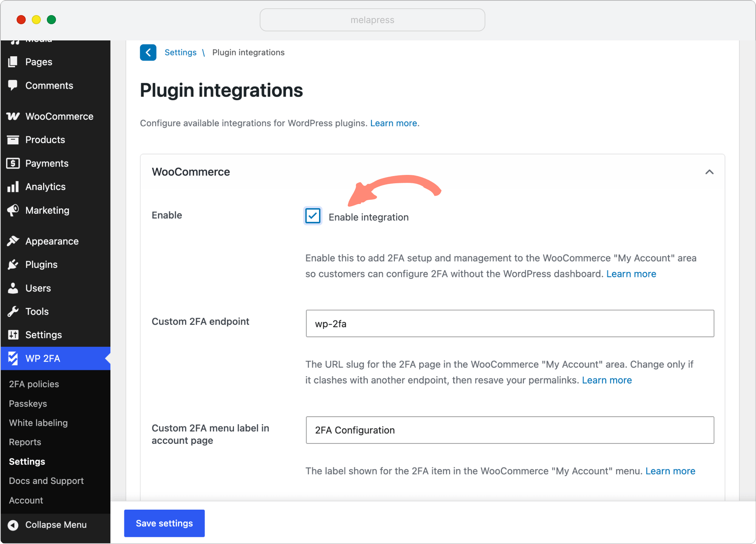This screenshot has height=544, width=756.
Task: Click the Marketing megaphone icon
Action: click(x=13, y=210)
